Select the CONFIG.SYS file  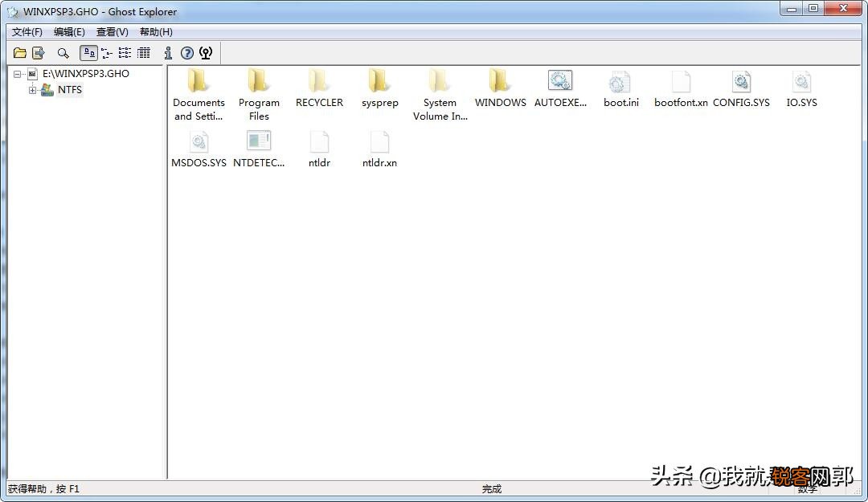point(741,88)
